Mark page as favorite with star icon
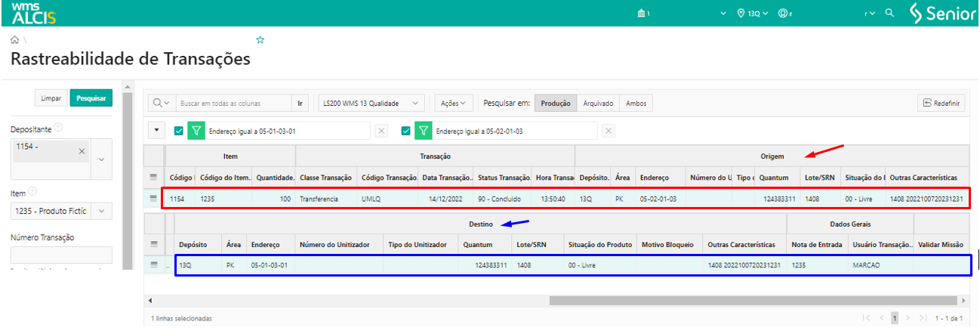 pyautogui.click(x=260, y=39)
